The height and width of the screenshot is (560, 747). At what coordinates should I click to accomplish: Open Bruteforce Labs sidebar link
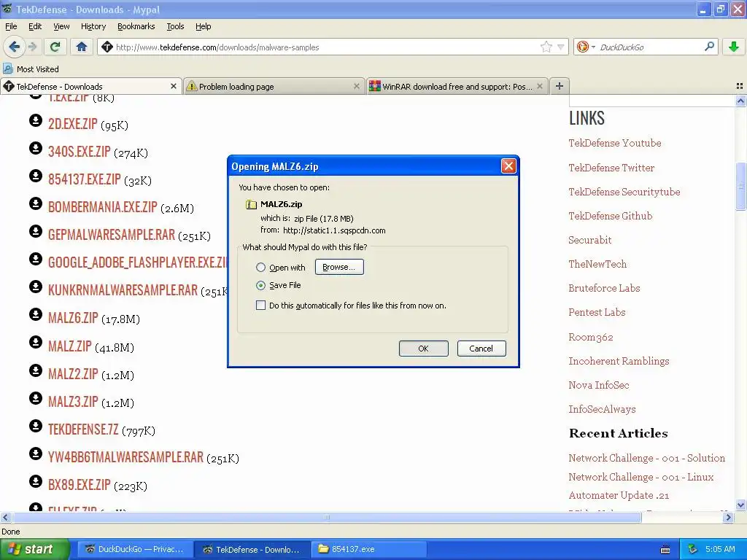tap(604, 288)
